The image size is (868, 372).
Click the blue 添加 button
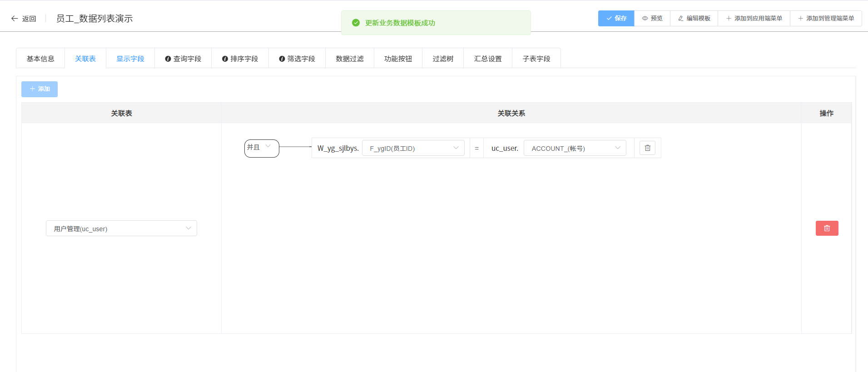[x=40, y=89]
